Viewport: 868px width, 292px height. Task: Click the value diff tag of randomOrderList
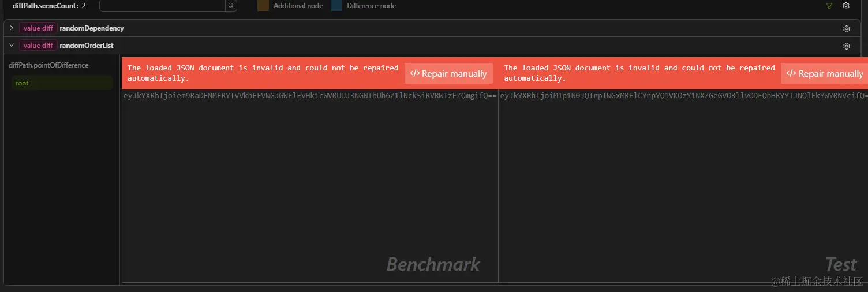tap(38, 45)
